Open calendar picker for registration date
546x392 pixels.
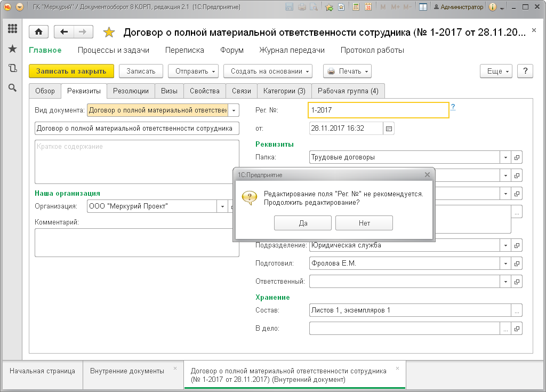click(x=389, y=129)
